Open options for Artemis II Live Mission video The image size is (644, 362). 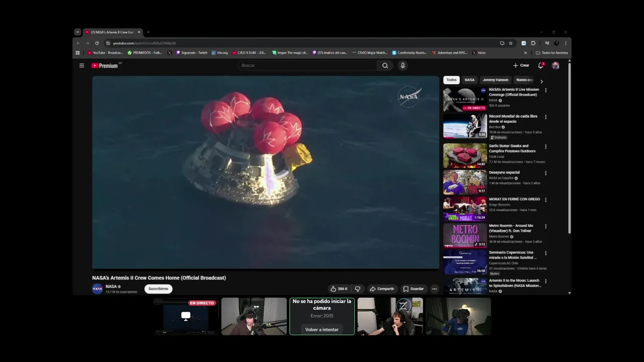(545, 90)
